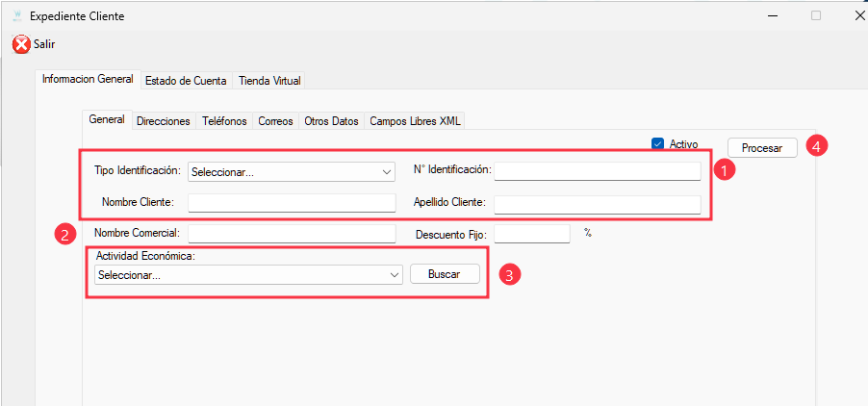
Task: Go to the Direcciones sub-tab
Action: point(163,121)
